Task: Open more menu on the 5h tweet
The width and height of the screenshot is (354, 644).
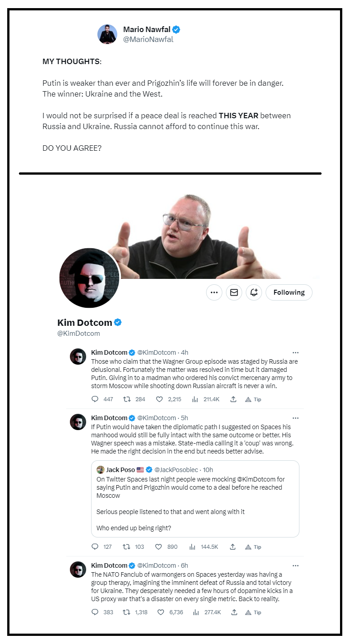Action: click(x=295, y=418)
